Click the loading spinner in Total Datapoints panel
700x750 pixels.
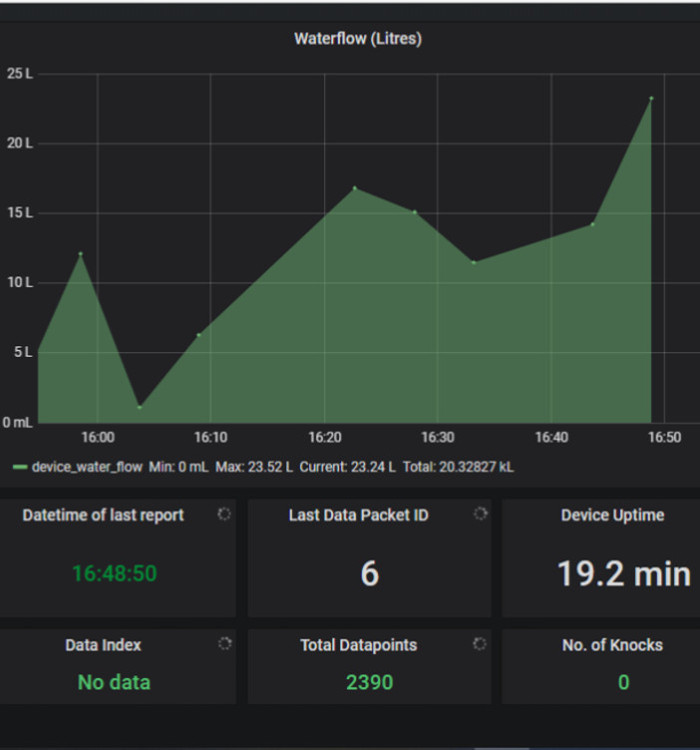[x=480, y=644]
